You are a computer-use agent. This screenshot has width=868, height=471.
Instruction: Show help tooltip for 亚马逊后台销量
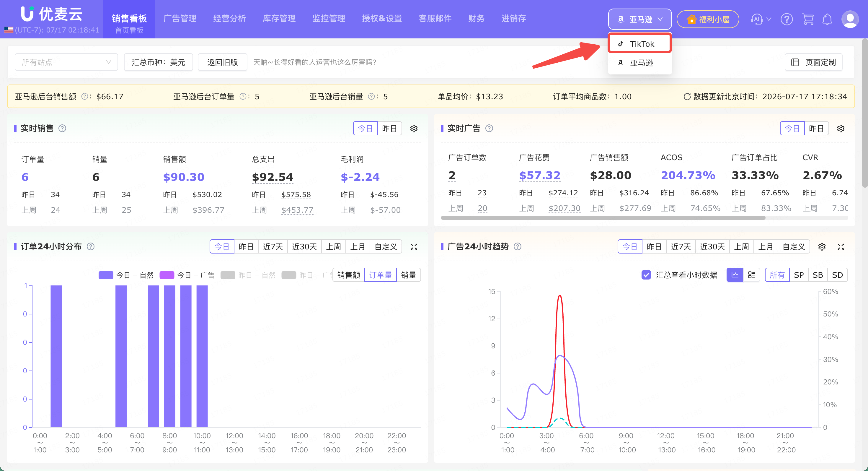click(371, 96)
